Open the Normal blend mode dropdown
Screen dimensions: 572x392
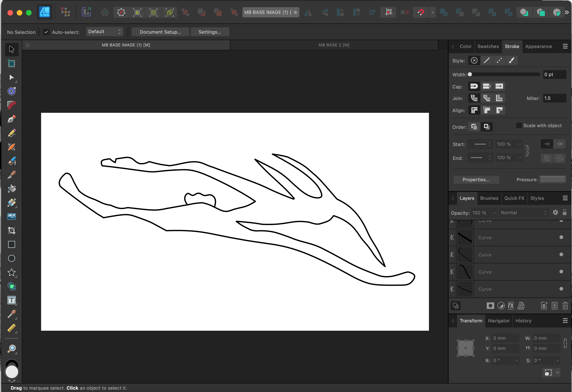(x=523, y=213)
